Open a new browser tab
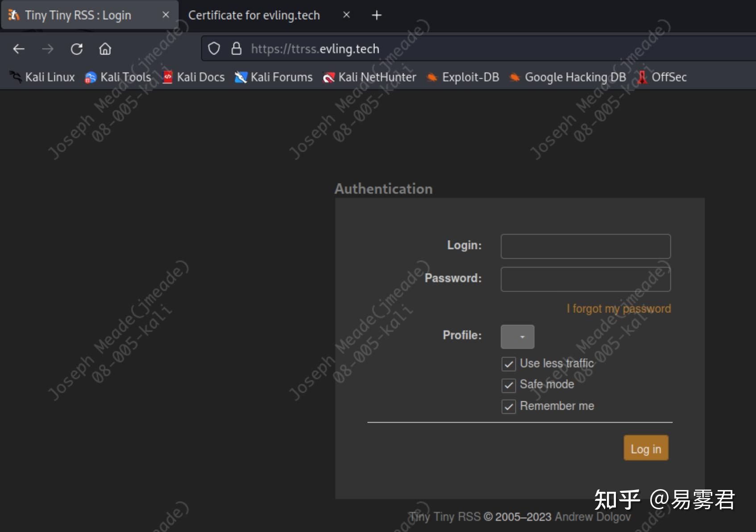The width and height of the screenshot is (756, 532). click(377, 15)
